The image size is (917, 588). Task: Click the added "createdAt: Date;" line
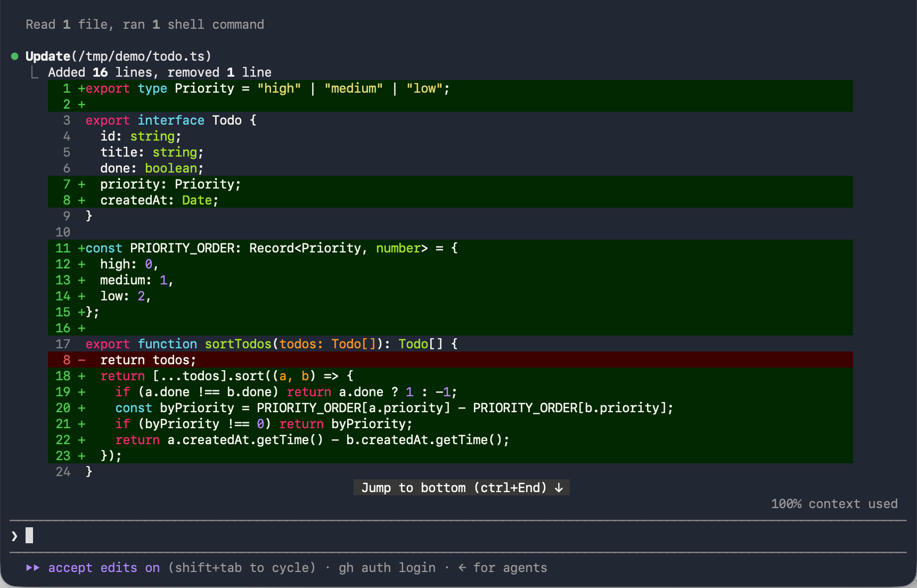[x=450, y=200]
